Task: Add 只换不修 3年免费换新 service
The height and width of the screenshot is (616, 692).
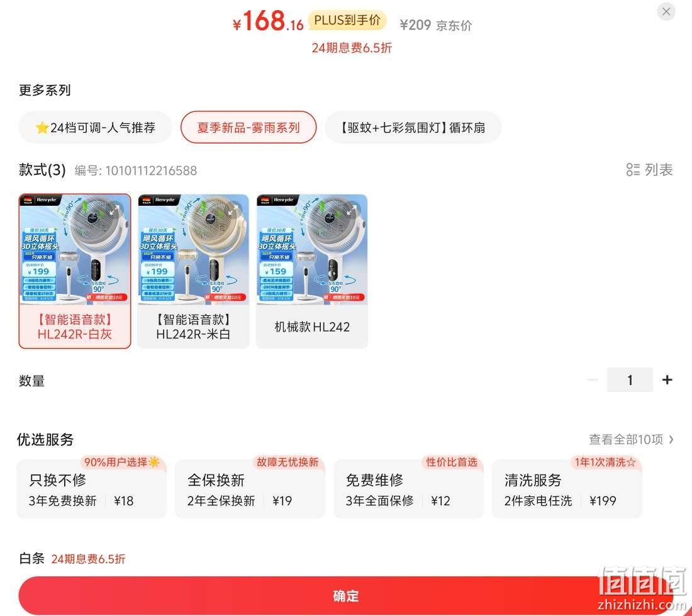Action: (91, 488)
